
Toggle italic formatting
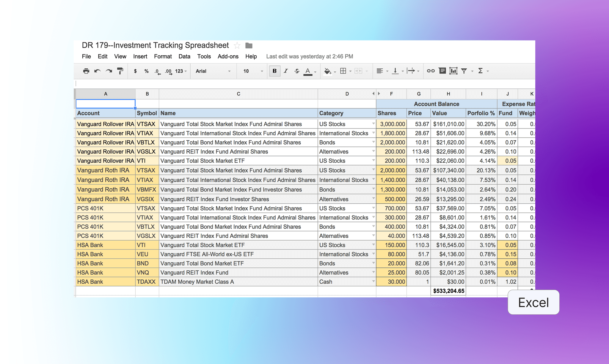(x=286, y=71)
